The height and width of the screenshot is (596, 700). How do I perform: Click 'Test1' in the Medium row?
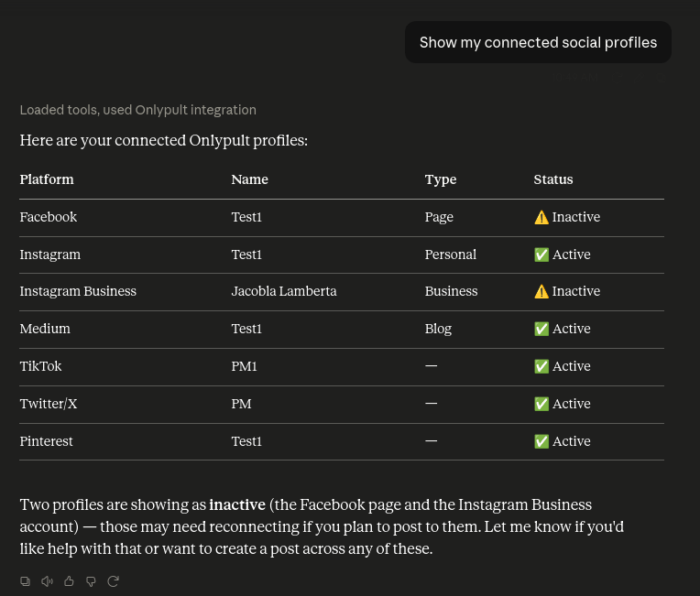246,329
